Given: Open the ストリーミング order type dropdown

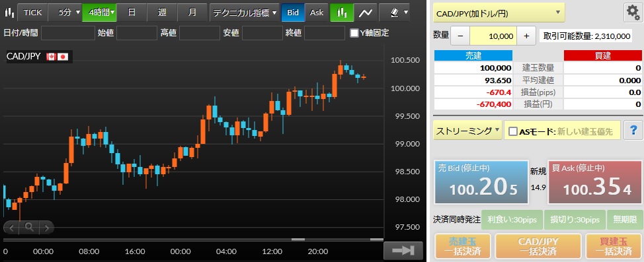Looking at the screenshot, I should point(467,131).
